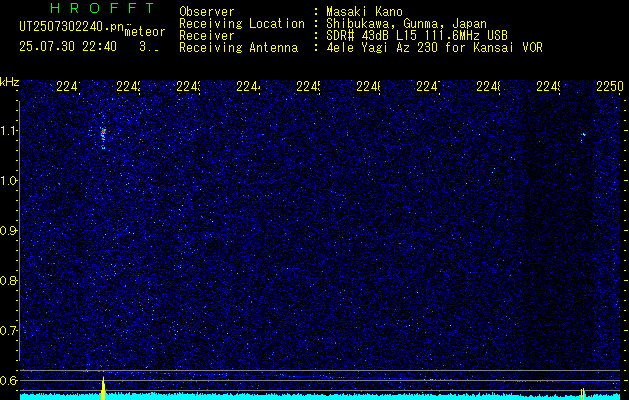Click the 2244 time marker
Screen dimensions: 629x400
249,86
